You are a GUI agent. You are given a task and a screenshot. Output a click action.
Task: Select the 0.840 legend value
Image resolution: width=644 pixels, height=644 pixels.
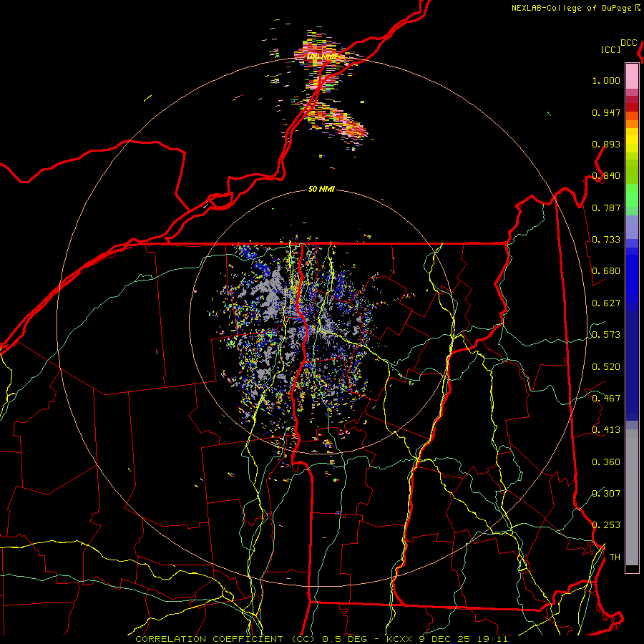tap(606, 176)
